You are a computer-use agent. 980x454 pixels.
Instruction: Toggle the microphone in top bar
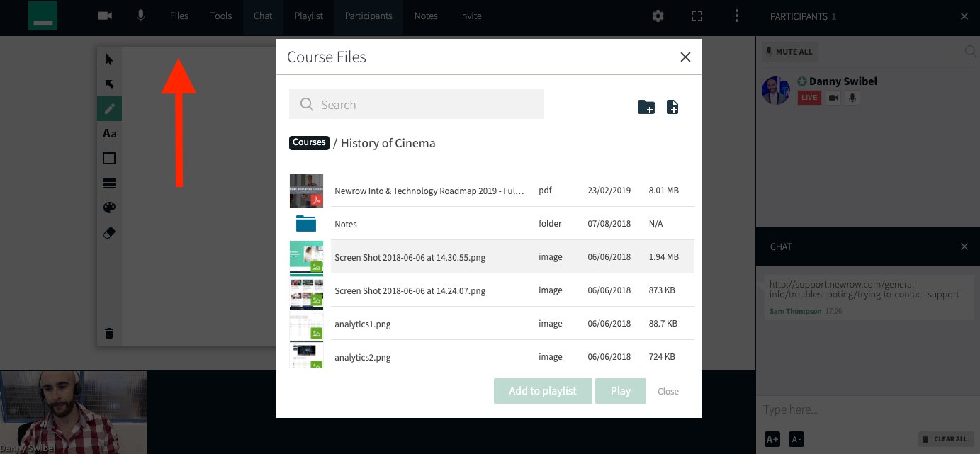[141, 16]
